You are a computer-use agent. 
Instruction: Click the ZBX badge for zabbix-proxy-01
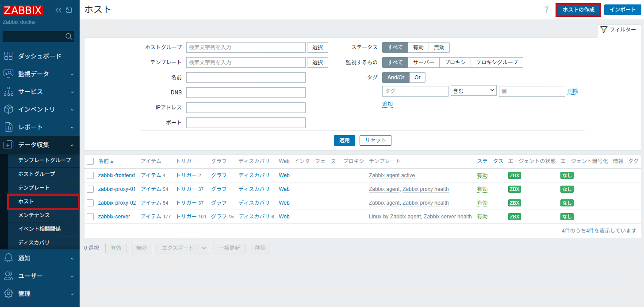point(514,189)
